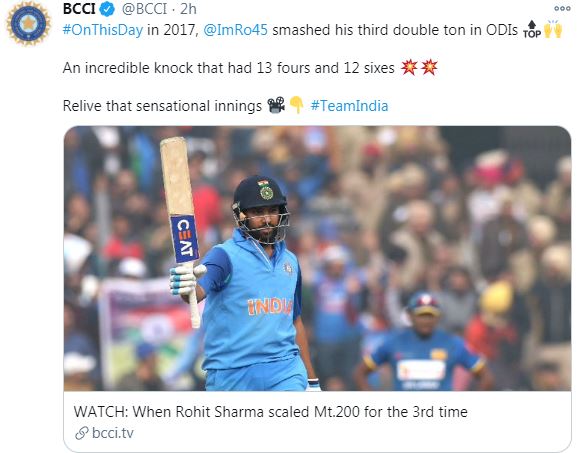Open the #TeamIndia hashtag
Viewport: 580px width, 453px height.
(x=349, y=106)
